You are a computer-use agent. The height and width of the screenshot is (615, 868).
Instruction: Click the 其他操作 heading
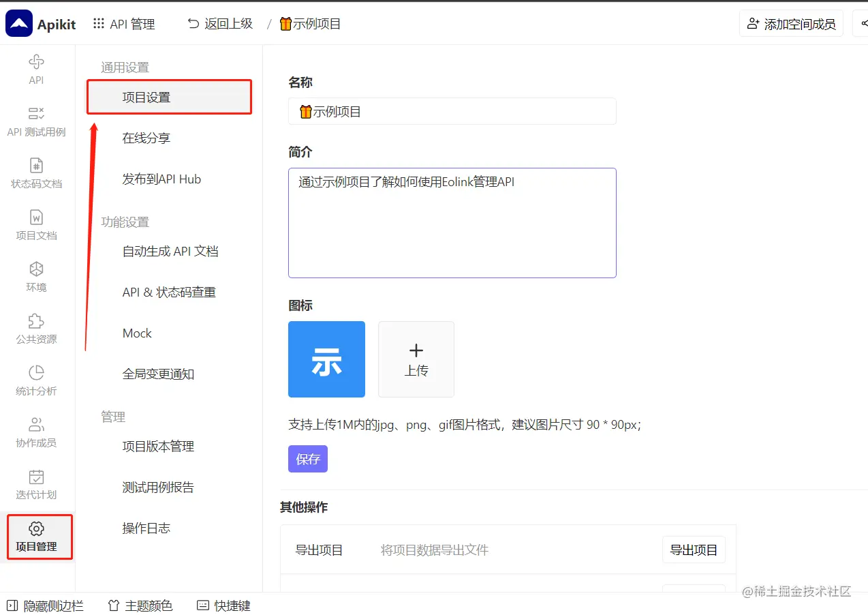304,507
